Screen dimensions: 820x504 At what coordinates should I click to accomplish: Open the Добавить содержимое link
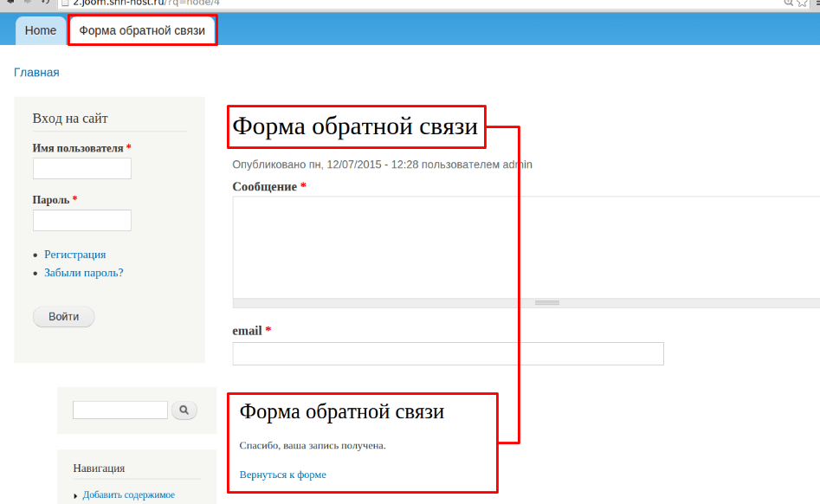point(128,495)
